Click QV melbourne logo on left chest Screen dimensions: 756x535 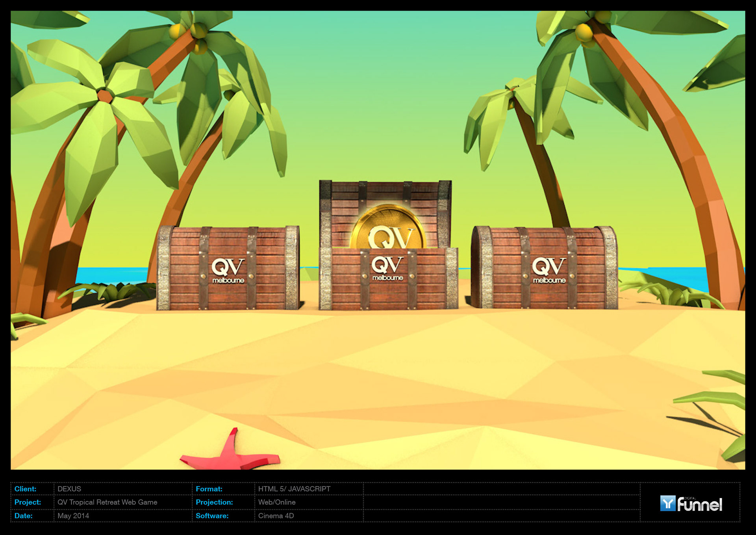[228, 271]
